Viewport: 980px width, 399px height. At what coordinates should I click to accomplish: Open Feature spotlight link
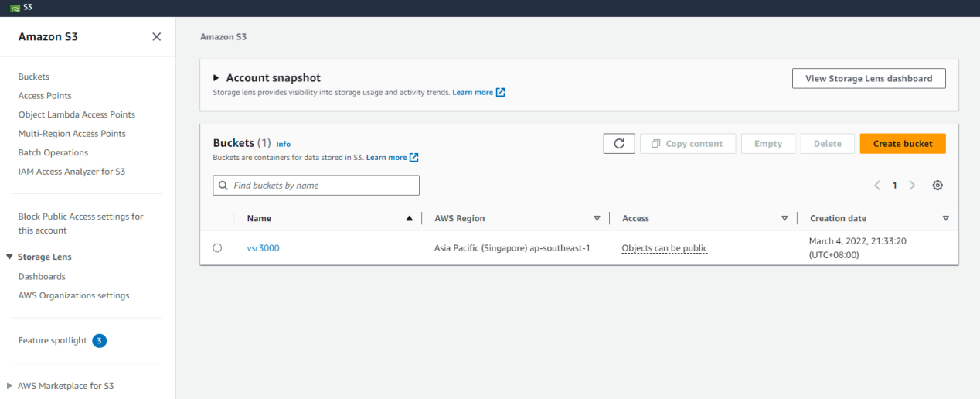(x=53, y=341)
